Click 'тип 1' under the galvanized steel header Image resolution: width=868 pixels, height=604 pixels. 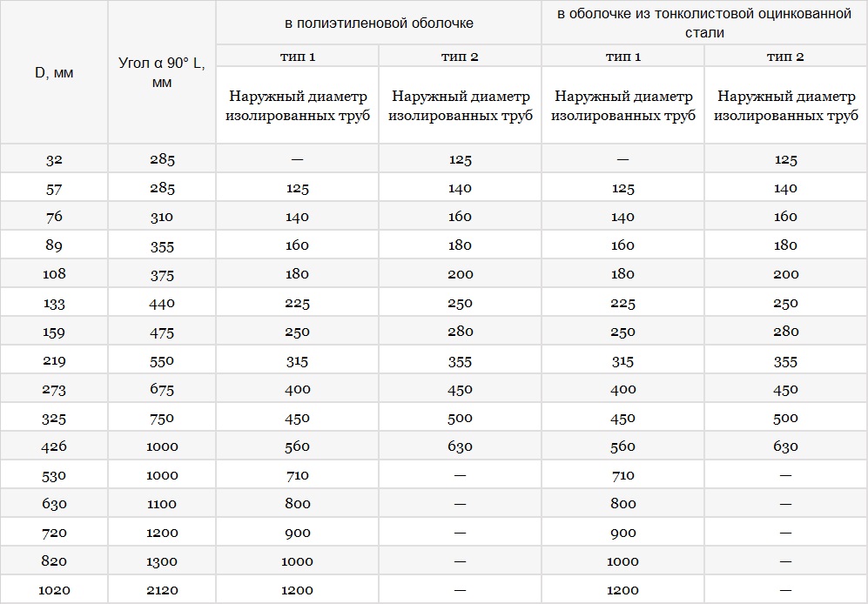pyautogui.click(x=622, y=57)
